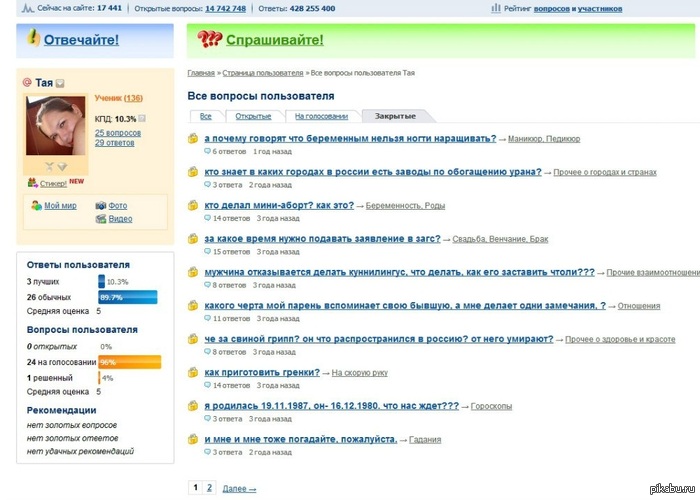
Task: Click the Видео icon
Action: (100, 219)
